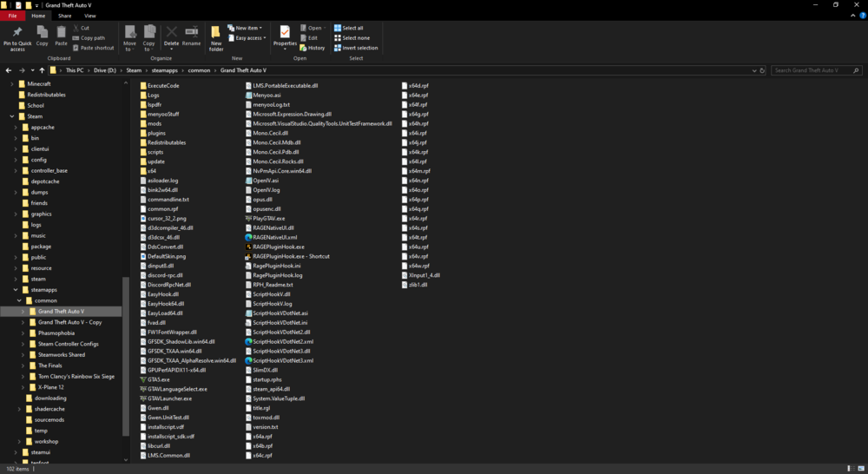Screen dimensions: 868x474
Task: Click the Refresh button beside address bar
Action: 762,71
